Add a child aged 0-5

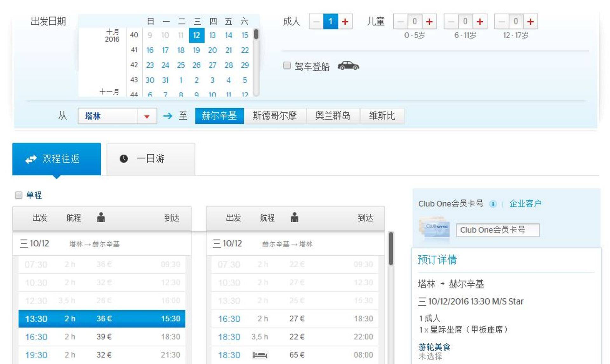pos(429,22)
